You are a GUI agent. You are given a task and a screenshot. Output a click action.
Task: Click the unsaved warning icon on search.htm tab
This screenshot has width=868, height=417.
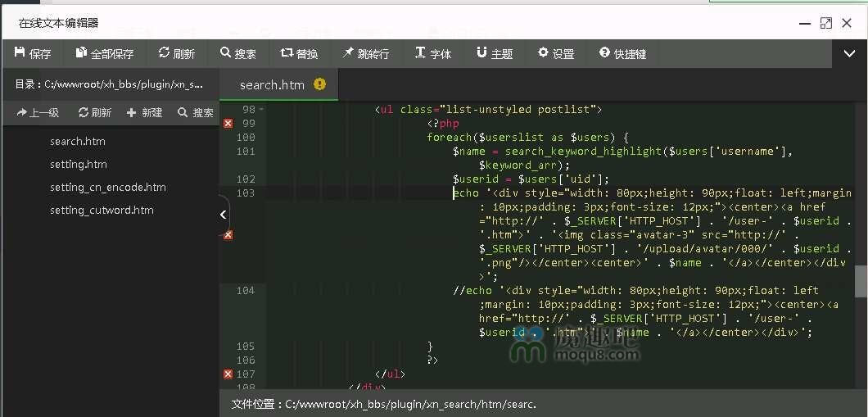tap(319, 84)
